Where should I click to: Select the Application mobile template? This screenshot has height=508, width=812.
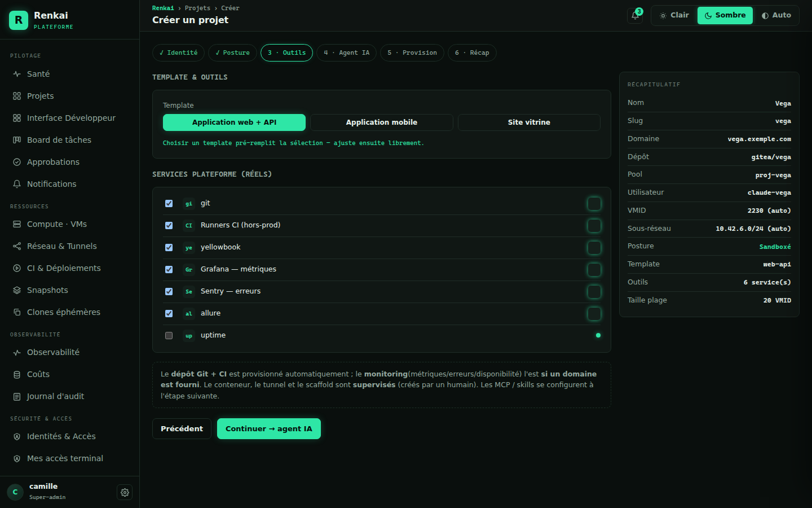(382, 122)
